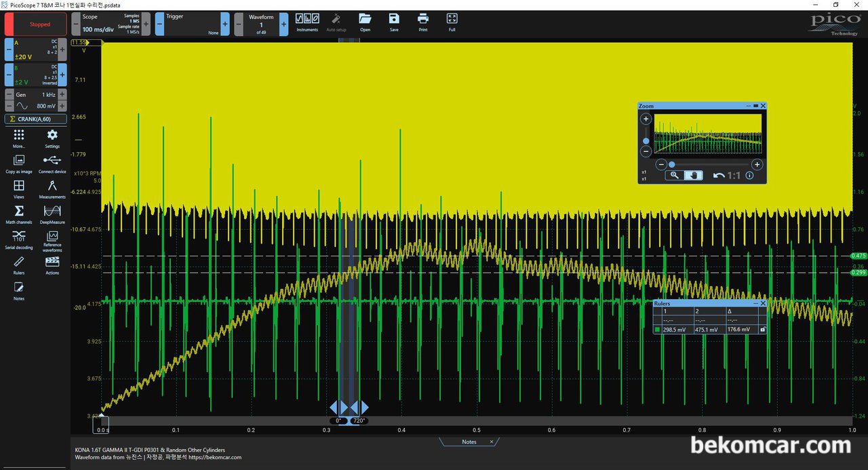
Task: Open Reference waveforms
Action: (x=52, y=241)
